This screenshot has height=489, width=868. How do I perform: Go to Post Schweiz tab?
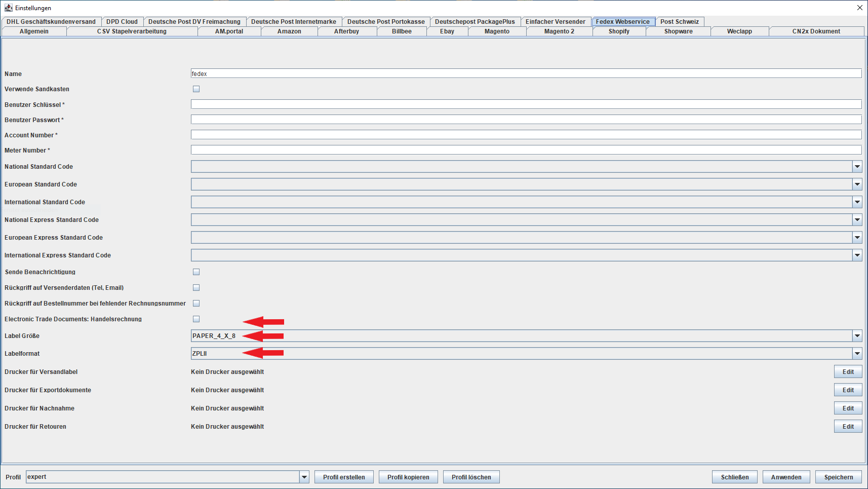(680, 22)
